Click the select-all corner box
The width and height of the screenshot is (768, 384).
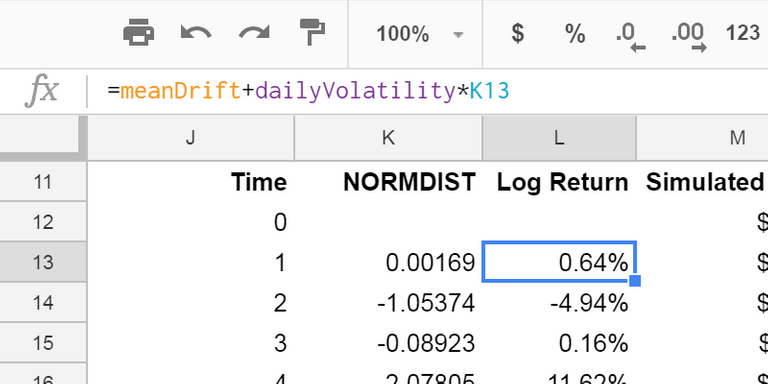(44, 138)
